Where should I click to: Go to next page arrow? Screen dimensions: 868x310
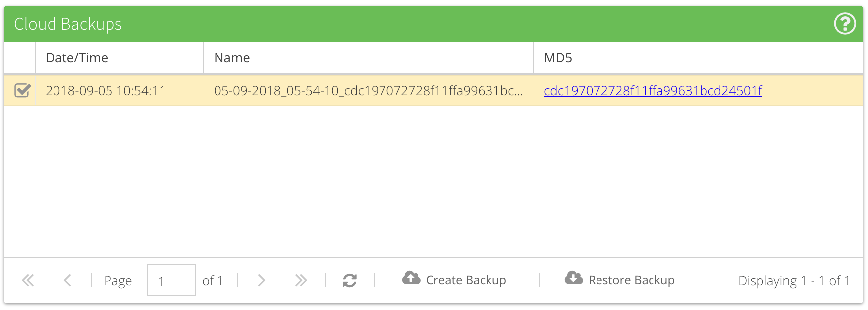click(x=261, y=281)
